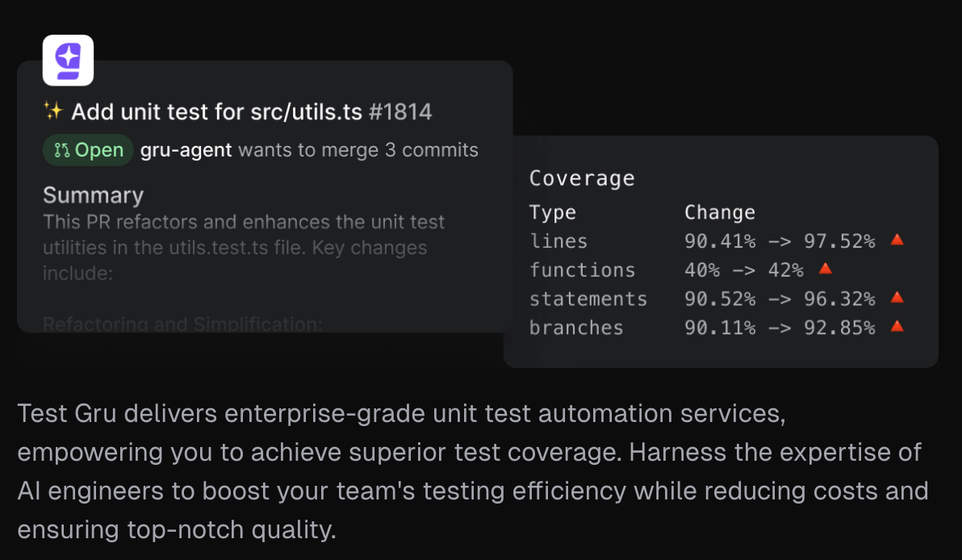Click the sparkles icon before the PR title
Screen dimensions: 962x560
pyautogui.click(x=52, y=111)
